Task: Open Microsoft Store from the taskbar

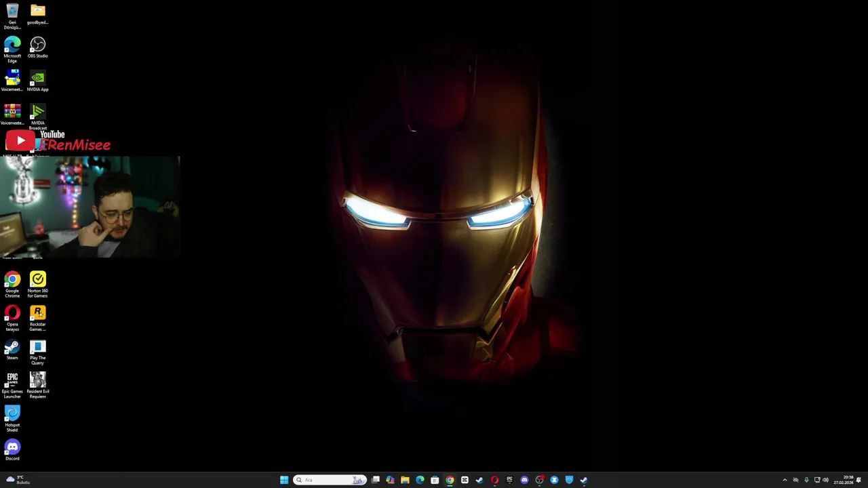Action: (x=435, y=480)
